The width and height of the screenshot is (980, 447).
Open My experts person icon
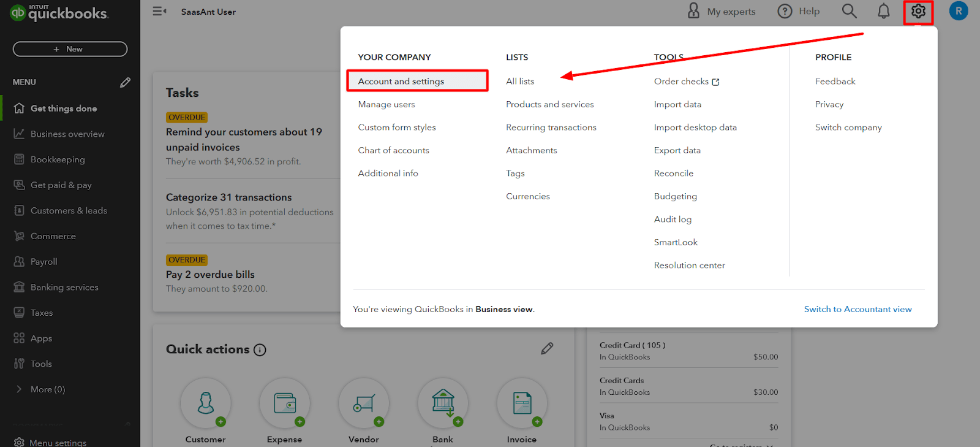(693, 10)
